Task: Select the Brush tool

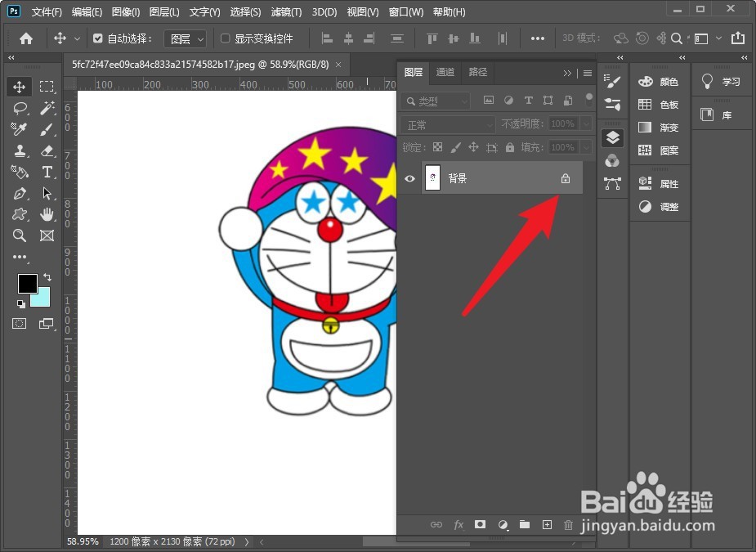Action: point(47,129)
